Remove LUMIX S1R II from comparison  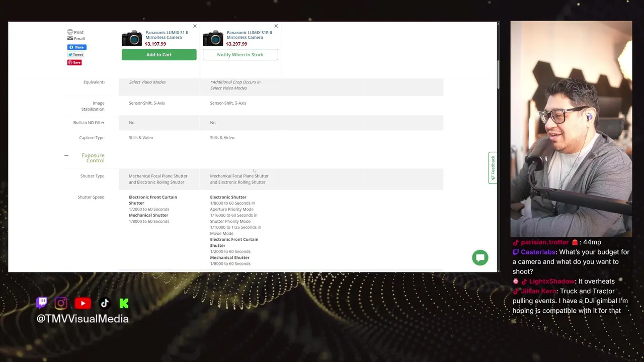click(x=276, y=26)
